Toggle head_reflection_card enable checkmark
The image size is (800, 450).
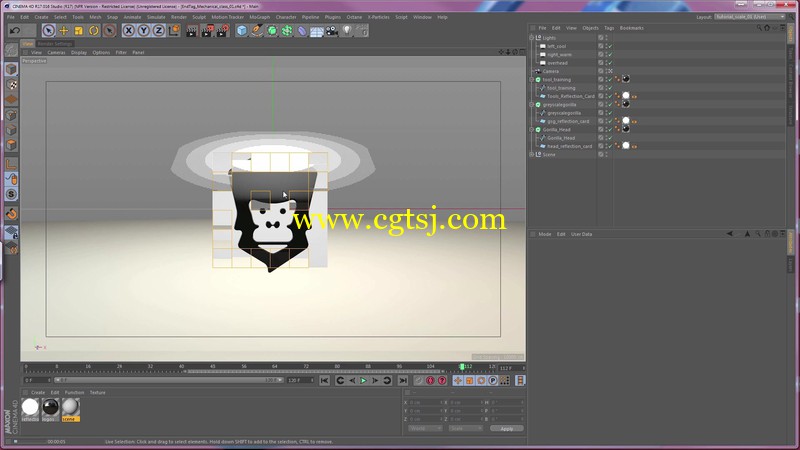(x=610, y=146)
